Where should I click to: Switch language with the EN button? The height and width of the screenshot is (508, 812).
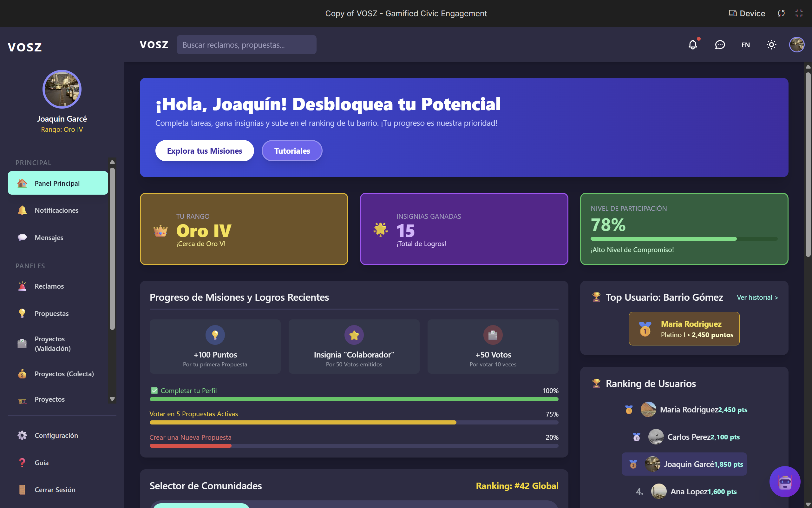point(746,45)
